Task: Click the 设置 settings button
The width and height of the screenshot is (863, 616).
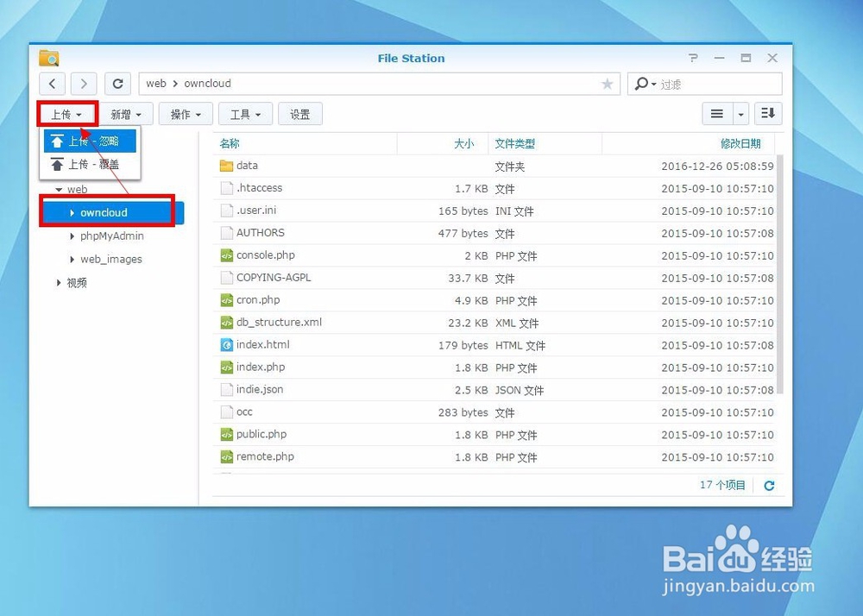Action: (x=300, y=114)
